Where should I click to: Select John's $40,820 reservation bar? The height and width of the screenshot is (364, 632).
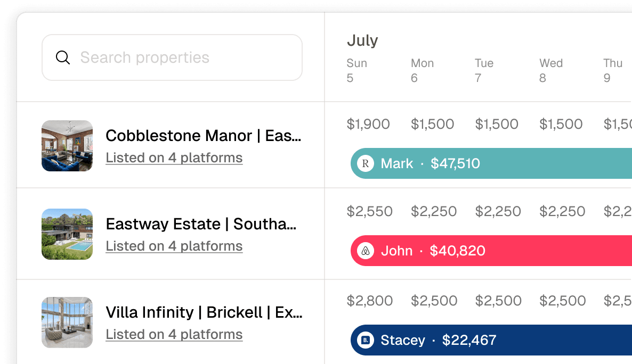click(491, 251)
